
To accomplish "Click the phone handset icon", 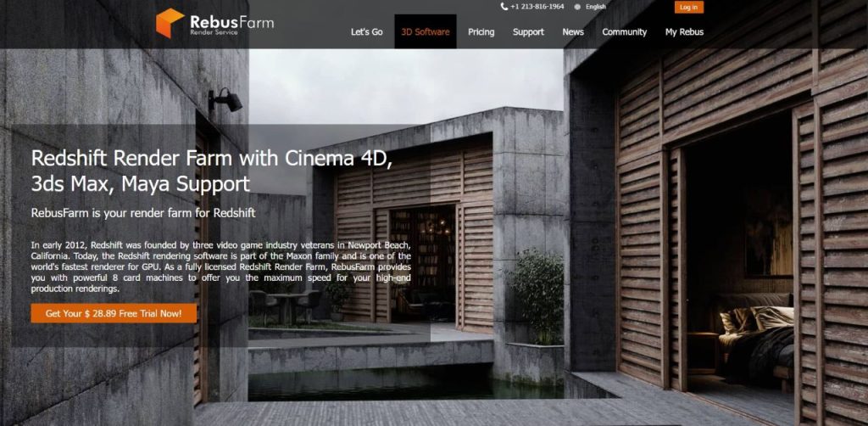I will 504,7.
